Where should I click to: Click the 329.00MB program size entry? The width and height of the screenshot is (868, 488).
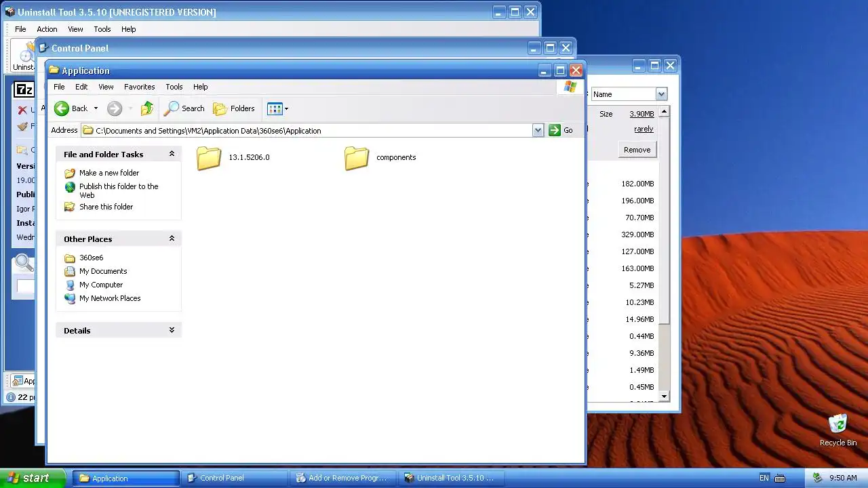[x=637, y=235]
